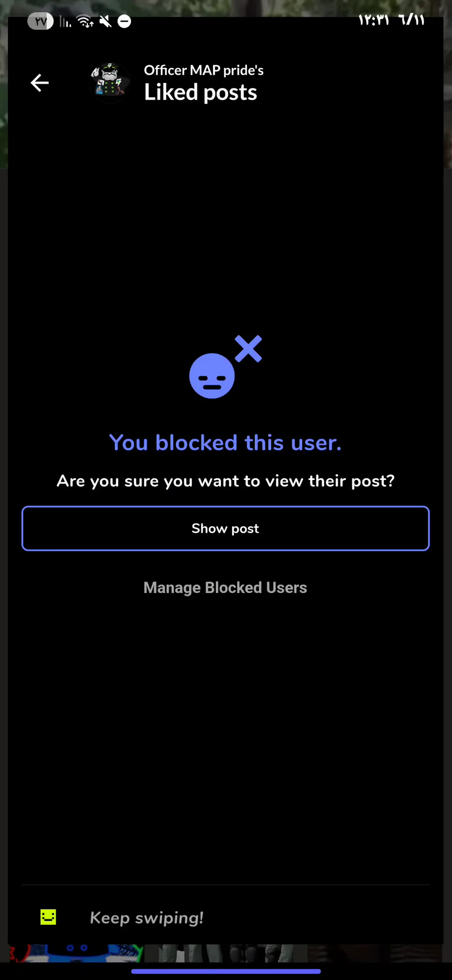The height and width of the screenshot is (980, 452).
Task: Tap the muted sound status icon
Action: click(x=105, y=22)
